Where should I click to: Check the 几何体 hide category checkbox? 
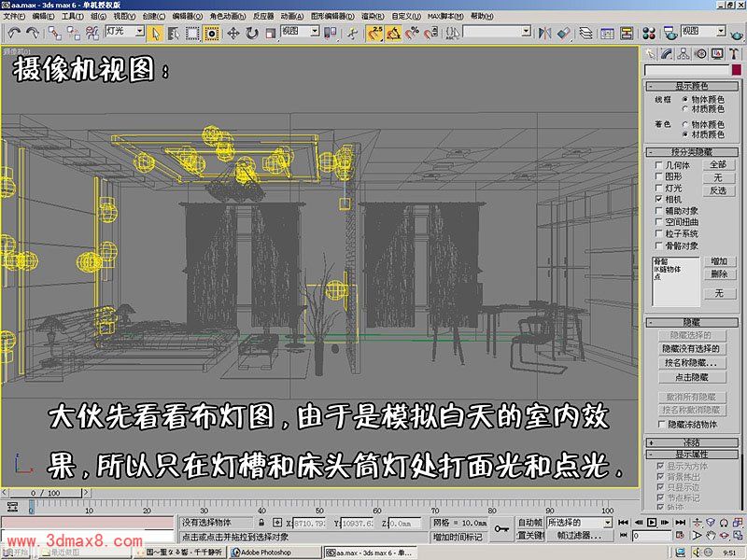[x=659, y=165]
